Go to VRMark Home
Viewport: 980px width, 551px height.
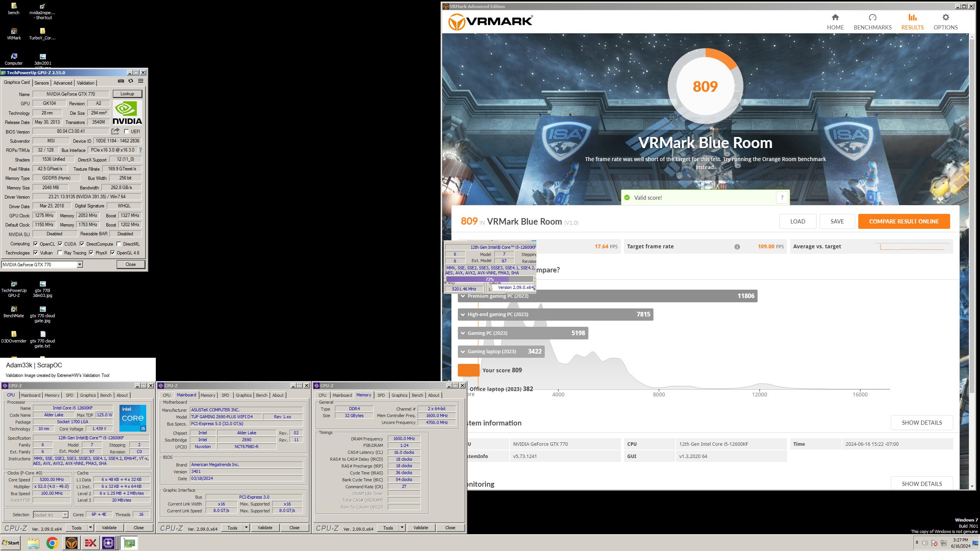[835, 22]
